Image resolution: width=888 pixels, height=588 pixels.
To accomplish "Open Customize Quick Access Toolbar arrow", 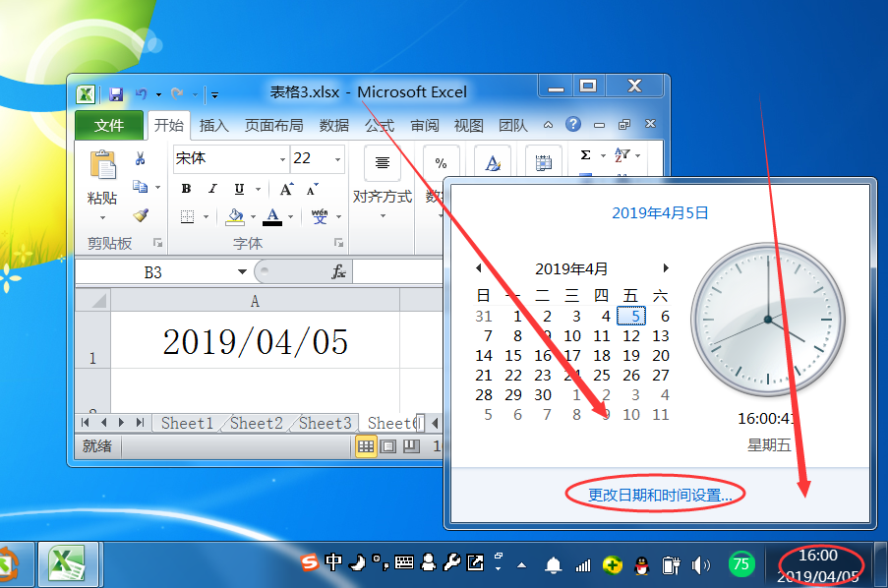I will click(x=214, y=95).
